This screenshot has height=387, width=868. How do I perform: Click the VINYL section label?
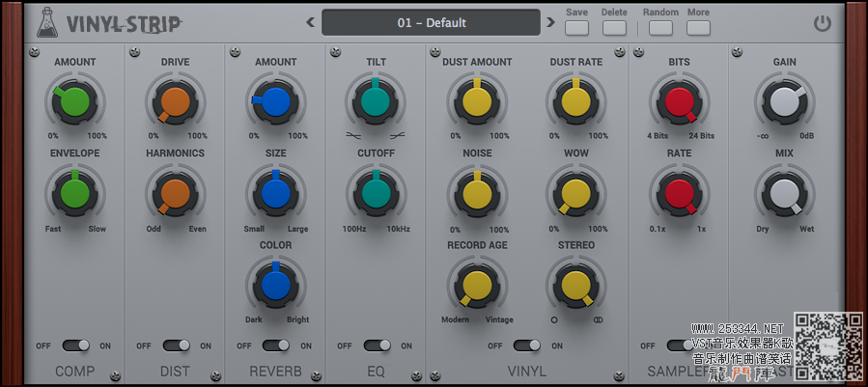[526, 371]
